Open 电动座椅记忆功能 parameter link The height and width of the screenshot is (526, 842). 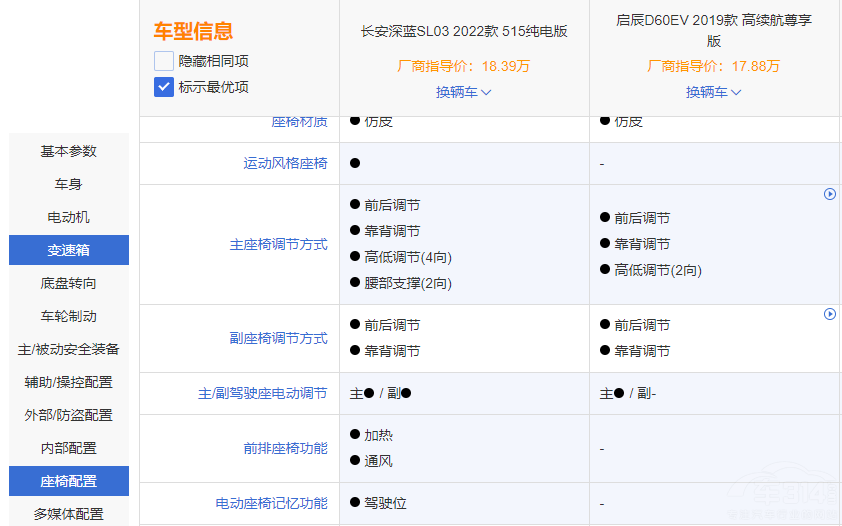(272, 504)
